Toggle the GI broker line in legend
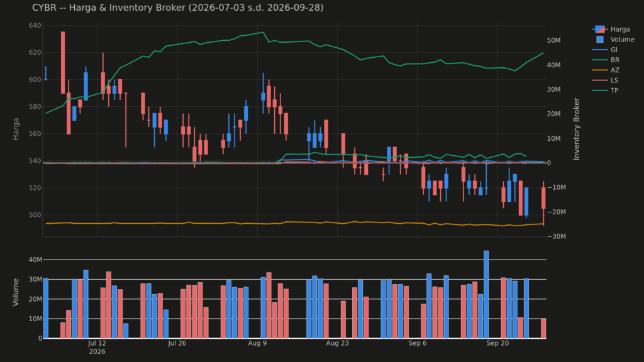 pyautogui.click(x=604, y=50)
